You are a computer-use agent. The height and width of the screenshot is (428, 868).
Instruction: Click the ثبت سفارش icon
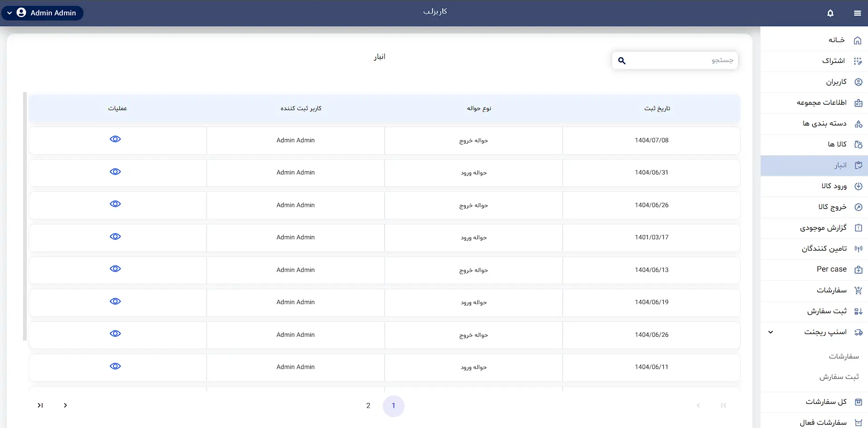coord(858,311)
